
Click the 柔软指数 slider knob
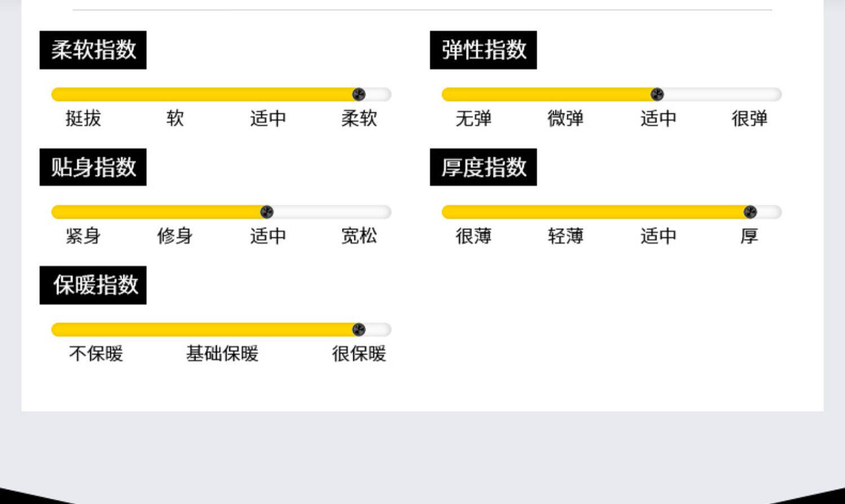coord(358,95)
